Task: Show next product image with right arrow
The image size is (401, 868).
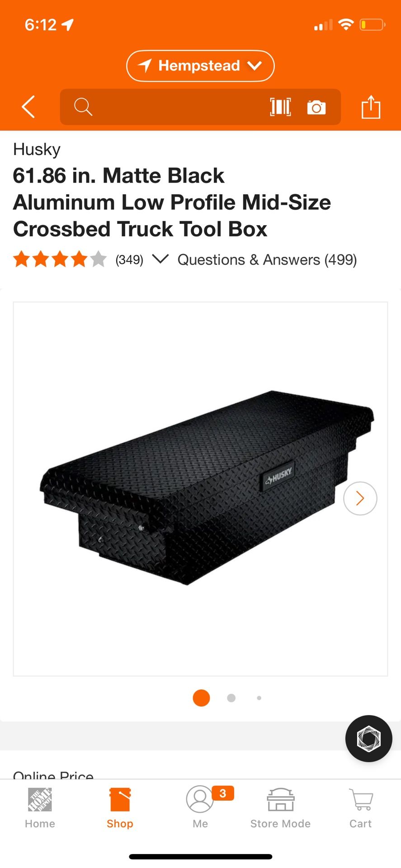Action: [360, 498]
